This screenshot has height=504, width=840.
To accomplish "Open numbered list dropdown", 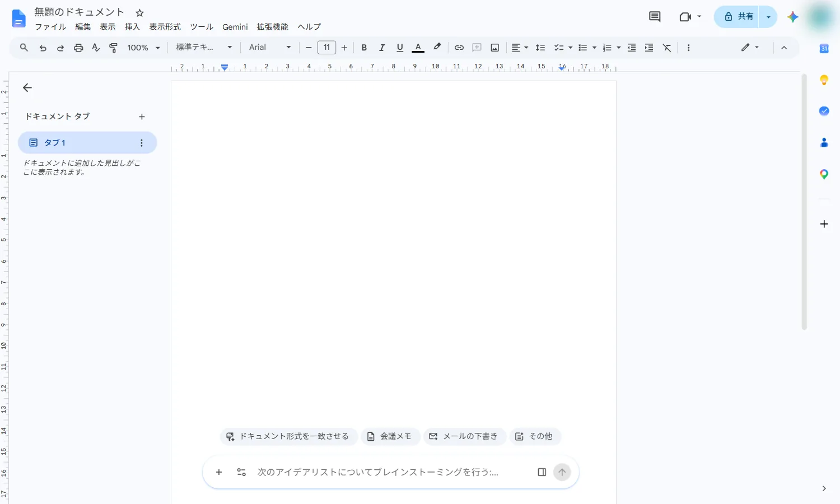I will point(618,48).
